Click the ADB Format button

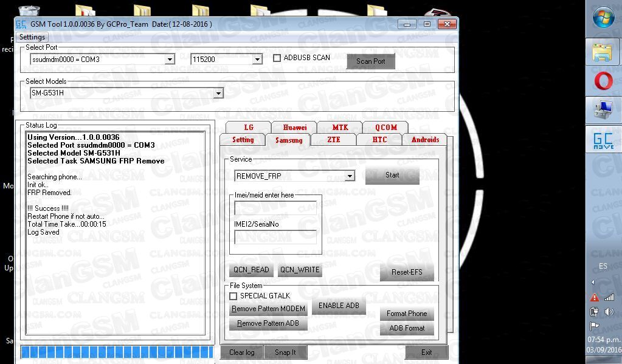(x=407, y=328)
